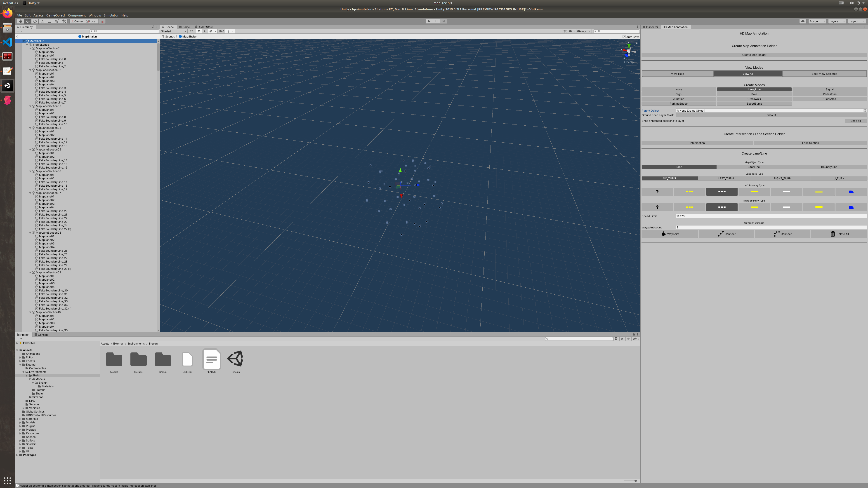This screenshot has width=868, height=488.
Task: Select the Hand tool in Unity toolbar
Action: 21,21
